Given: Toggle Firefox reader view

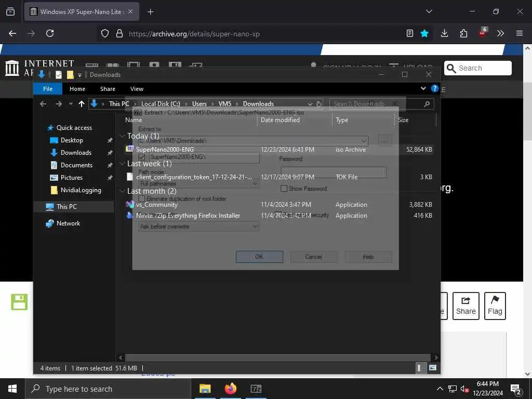Looking at the screenshot, I should point(410,33).
